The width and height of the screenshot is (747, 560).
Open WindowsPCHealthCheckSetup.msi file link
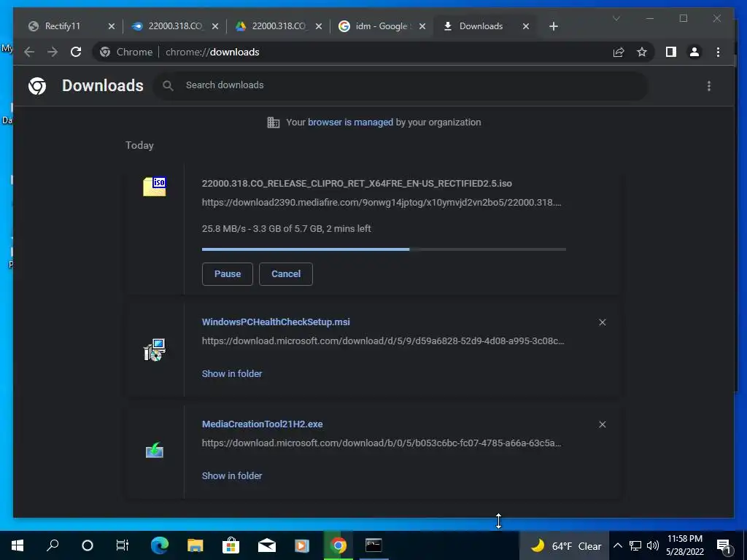(x=276, y=322)
